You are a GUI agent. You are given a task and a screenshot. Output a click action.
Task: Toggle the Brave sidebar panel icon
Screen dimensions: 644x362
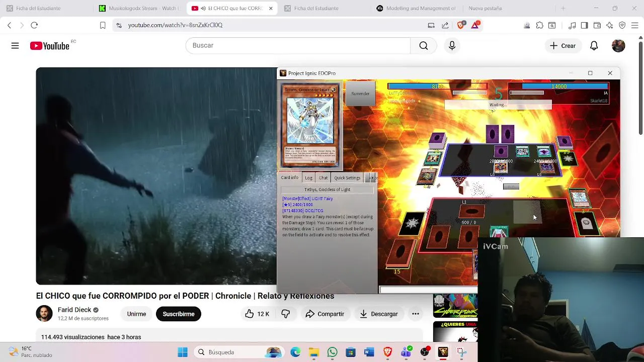[584, 25]
